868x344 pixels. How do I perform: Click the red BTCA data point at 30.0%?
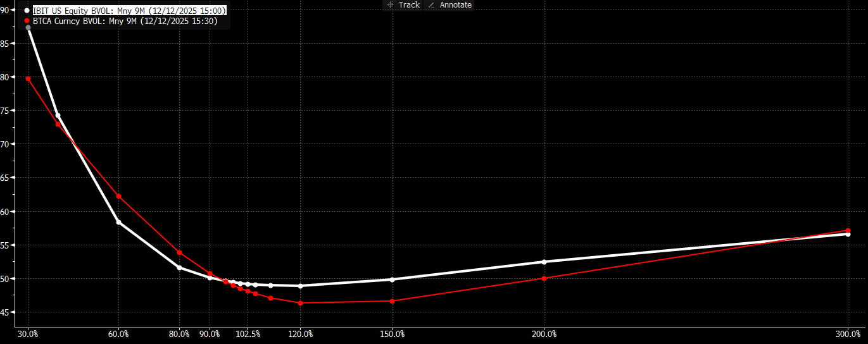(28, 78)
